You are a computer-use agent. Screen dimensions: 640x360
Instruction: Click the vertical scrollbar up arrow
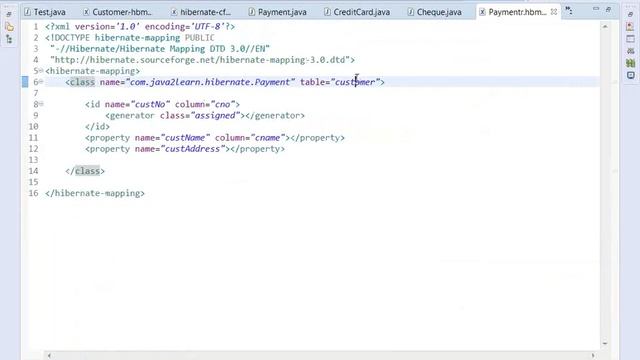605,27
